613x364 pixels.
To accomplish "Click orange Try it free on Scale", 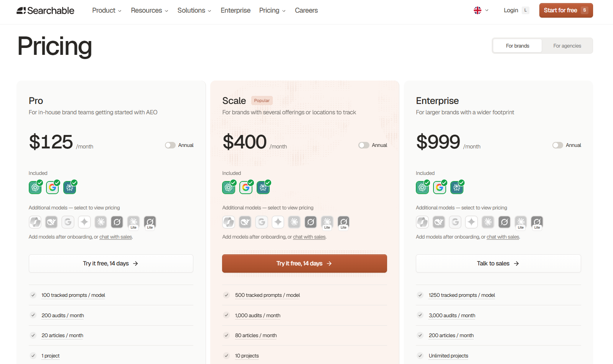I will [305, 264].
